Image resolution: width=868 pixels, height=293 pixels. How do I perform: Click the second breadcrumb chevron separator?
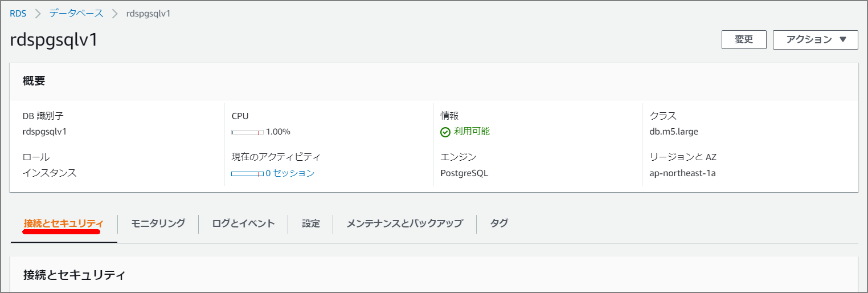114,14
